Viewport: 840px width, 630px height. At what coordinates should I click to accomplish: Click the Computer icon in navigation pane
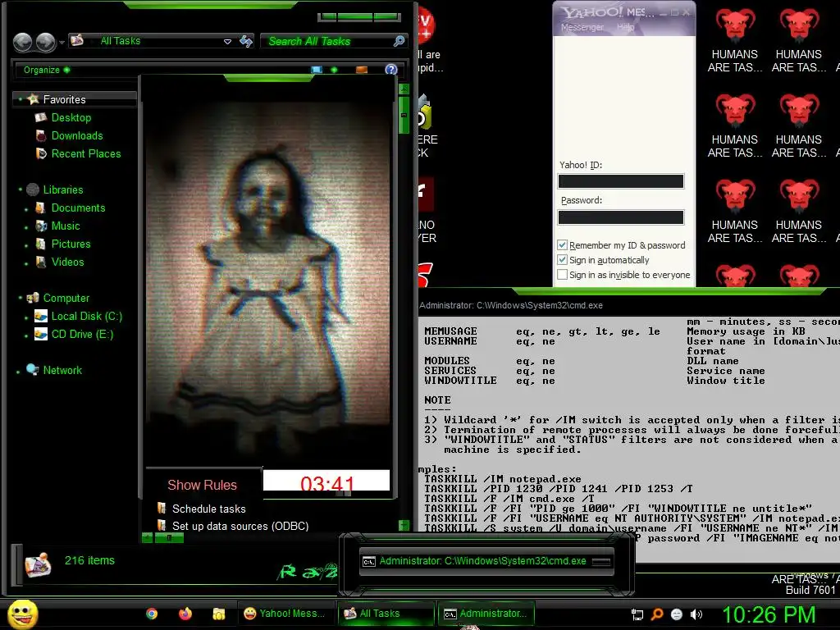(x=33, y=298)
